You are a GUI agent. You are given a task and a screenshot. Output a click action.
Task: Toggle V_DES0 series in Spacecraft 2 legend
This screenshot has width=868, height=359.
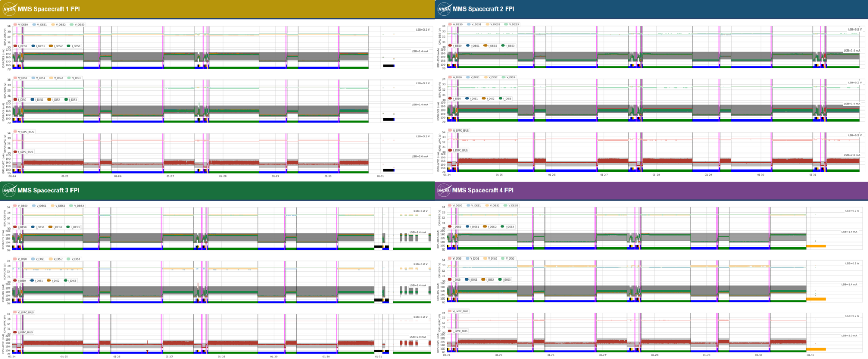[456, 24]
